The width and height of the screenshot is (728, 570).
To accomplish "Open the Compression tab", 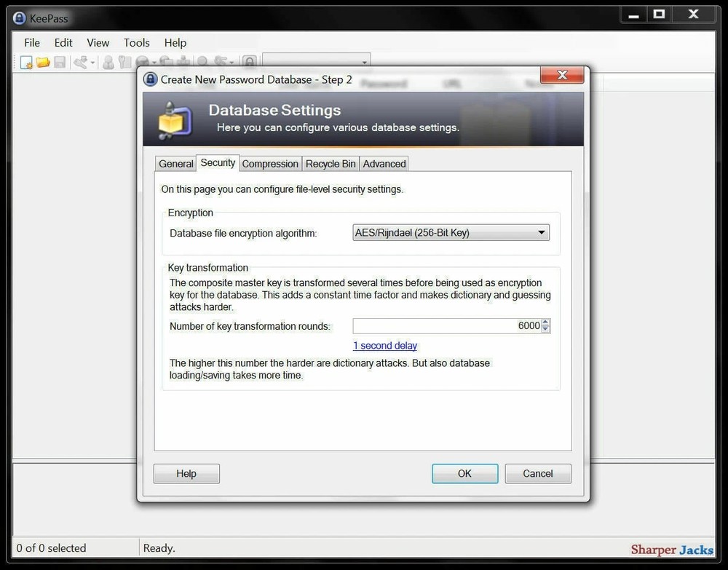I will point(270,163).
